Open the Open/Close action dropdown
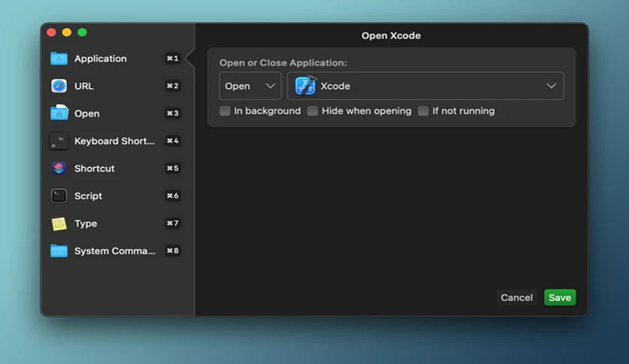Screen dimensions: 629x364 click(x=250, y=86)
